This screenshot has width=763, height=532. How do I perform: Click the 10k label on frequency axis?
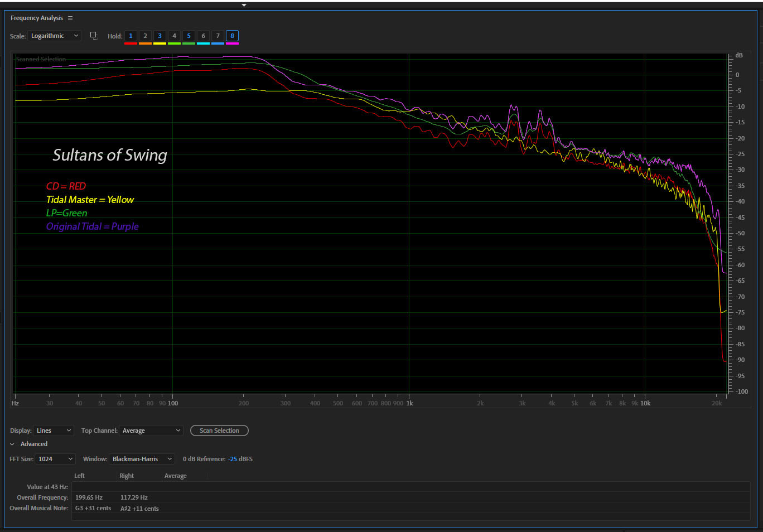[x=645, y=403]
